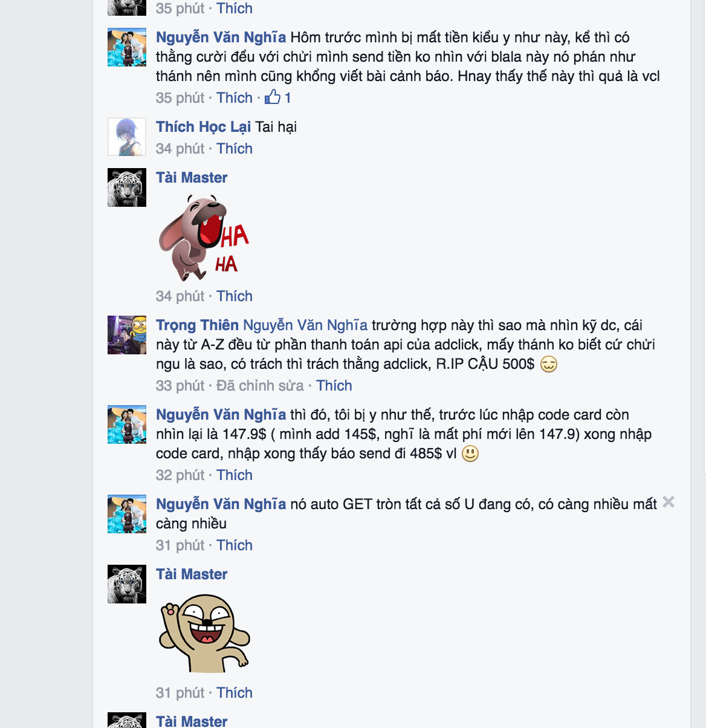Like the 'Tai hại' comment
The height and width of the screenshot is (728, 706).
pos(235,149)
